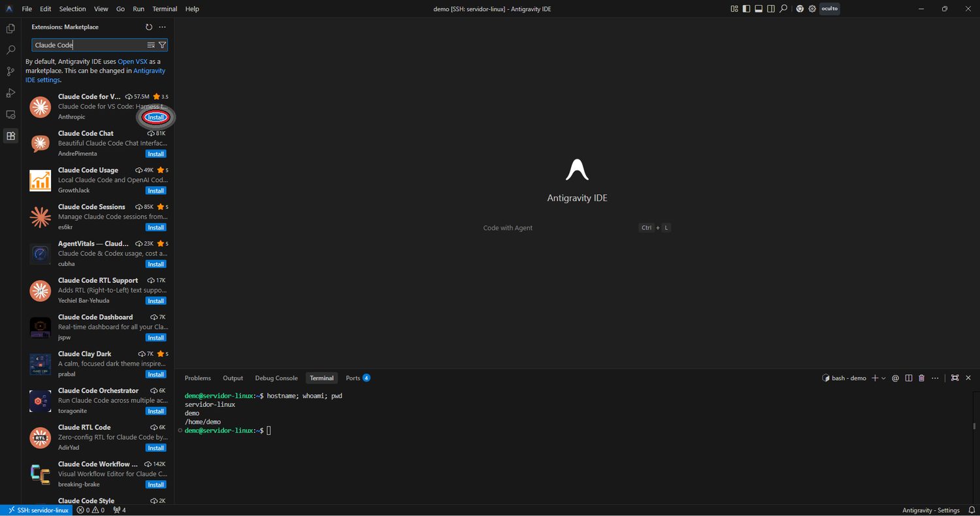Follow the Open VSX link
Image resolution: width=980 pixels, height=516 pixels.
133,61
